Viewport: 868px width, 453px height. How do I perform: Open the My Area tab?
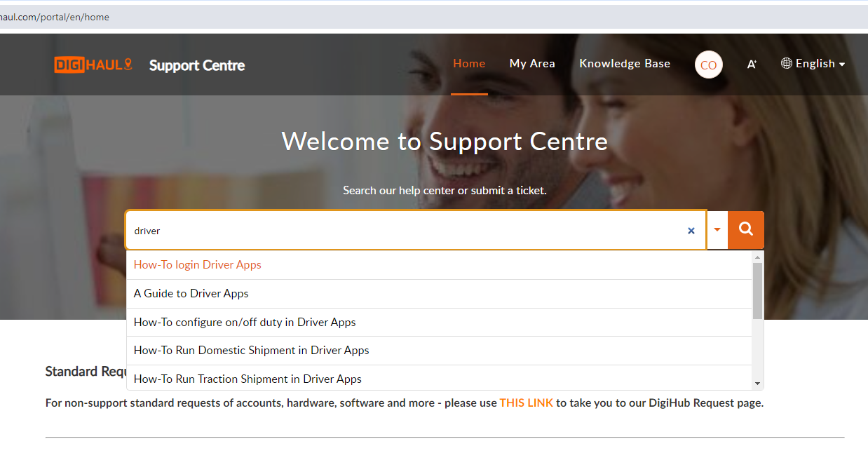tap(532, 64)
